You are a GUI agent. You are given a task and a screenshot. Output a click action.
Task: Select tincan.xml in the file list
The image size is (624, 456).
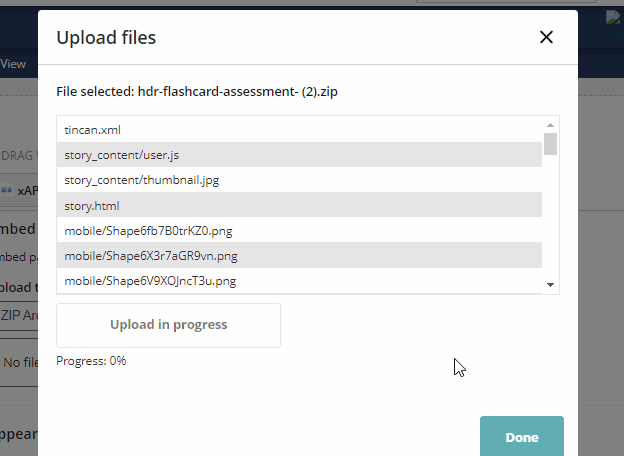click(299, 130)
